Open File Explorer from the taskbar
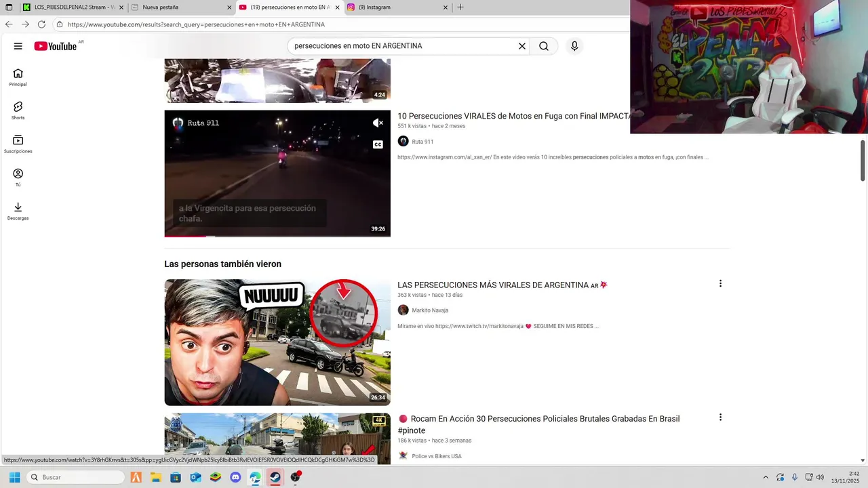Image resolution: width=868 pixels, height=488 pixels. [156, 477]
